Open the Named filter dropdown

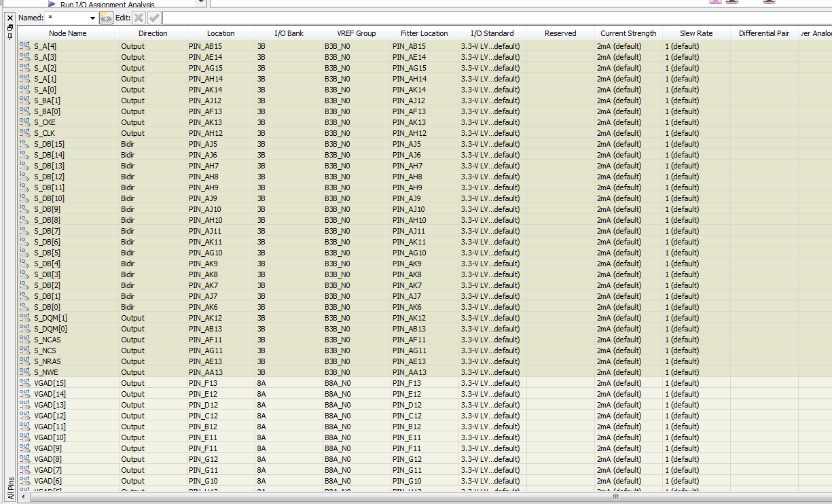coord(92,18)
